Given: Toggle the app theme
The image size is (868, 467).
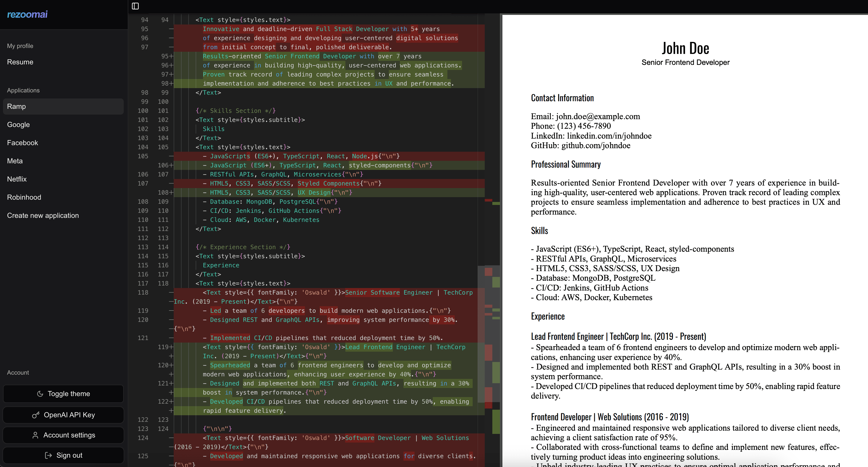Looking at the screenshot, I should click(x=63, y=394).
